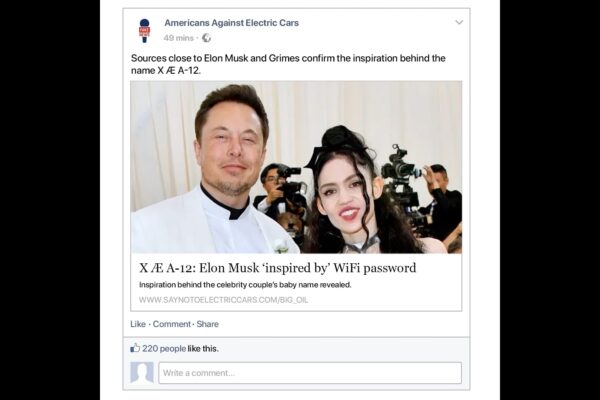This screenshot has height=400, width=600.
Task: Click the globe public audience icon
Action: (x=206, y=38)
